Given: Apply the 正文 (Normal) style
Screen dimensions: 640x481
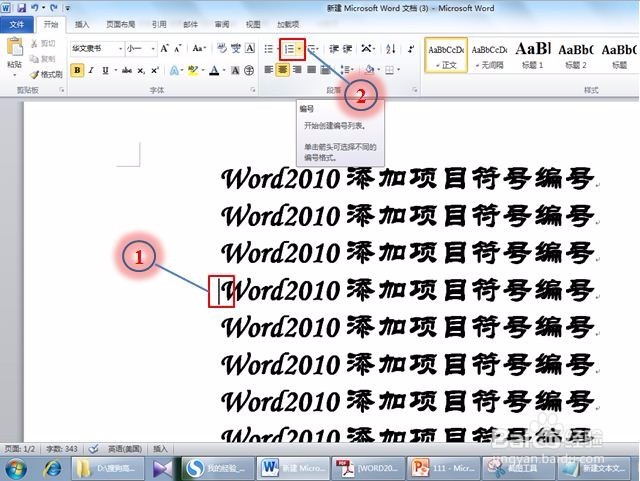Looking at the screenshot, I should pyautogui.click(x=446, y=56).
